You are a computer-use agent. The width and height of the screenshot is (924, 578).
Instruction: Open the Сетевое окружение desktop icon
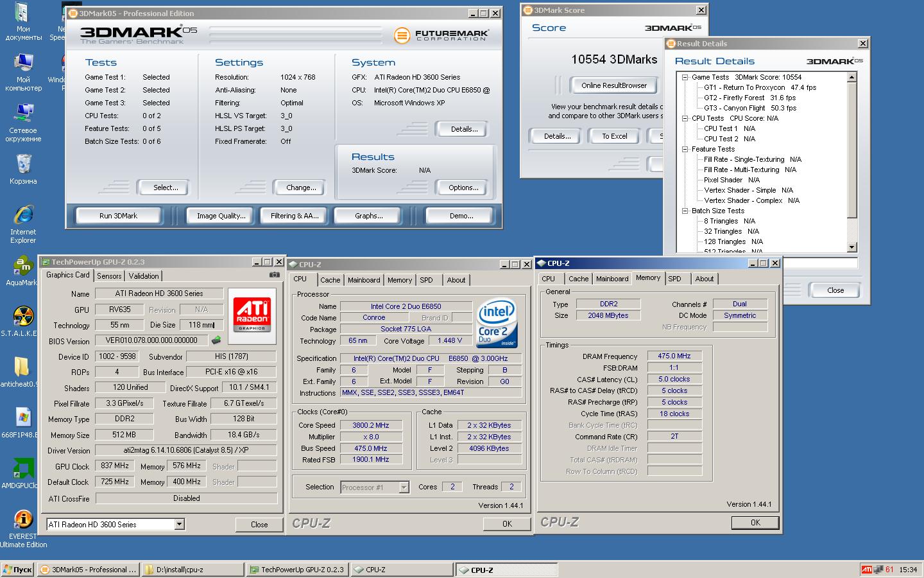(23, 123)
